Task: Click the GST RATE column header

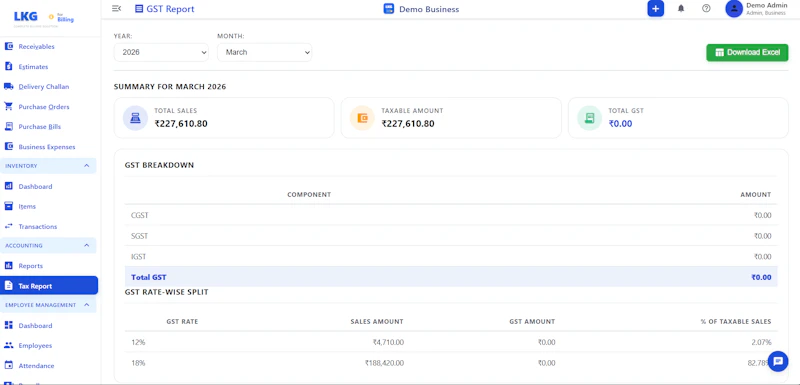Action: 182,321
